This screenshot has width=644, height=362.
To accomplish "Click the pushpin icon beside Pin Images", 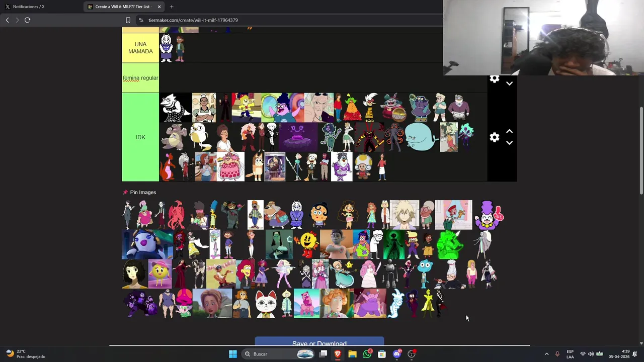I will [x=125, y=192].
